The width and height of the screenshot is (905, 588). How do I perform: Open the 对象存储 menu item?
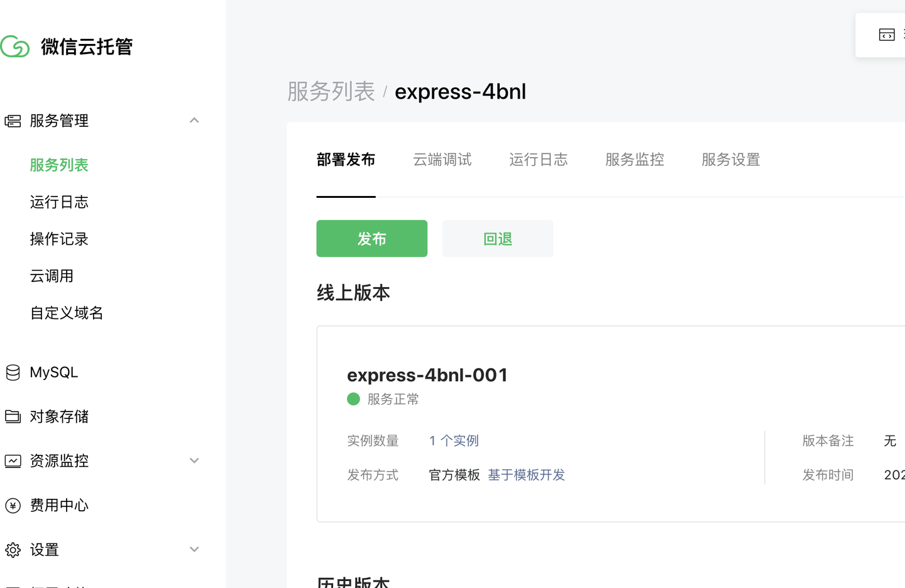(x=59, y=416)
